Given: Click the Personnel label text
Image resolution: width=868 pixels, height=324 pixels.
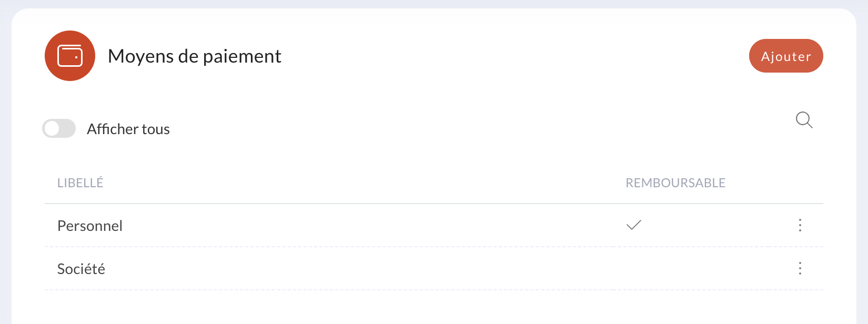Looking at the screenshot, I should [x=90, y=226].
